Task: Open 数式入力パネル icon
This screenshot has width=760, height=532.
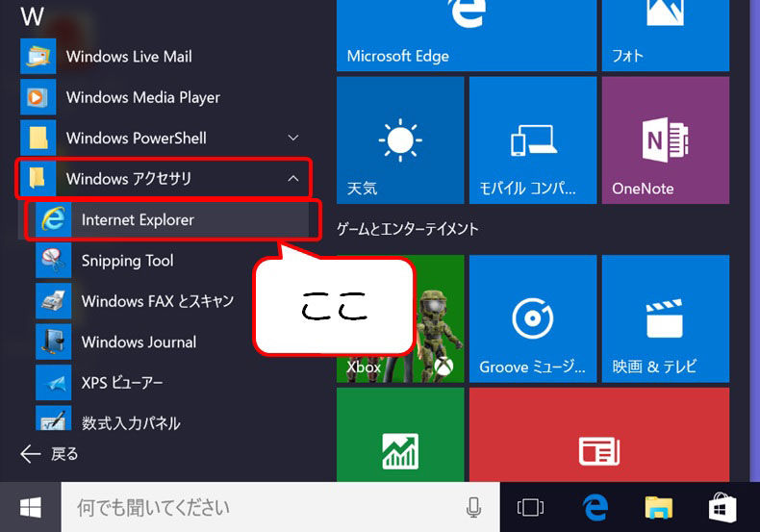Action: 53,418
